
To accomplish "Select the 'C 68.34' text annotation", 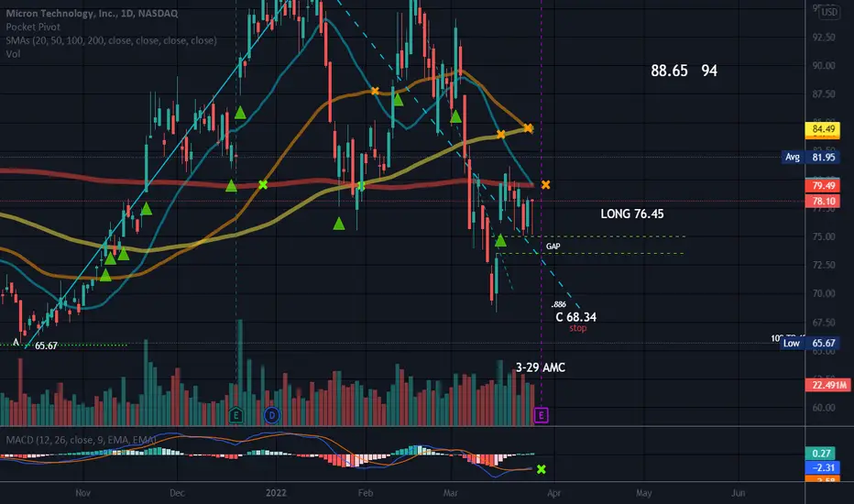I will 575,317.
